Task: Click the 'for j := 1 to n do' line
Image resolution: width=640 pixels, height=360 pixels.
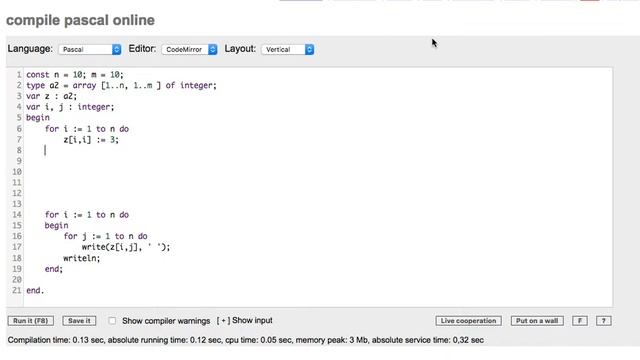Action: pyautogui.click(x=105, y=236)
